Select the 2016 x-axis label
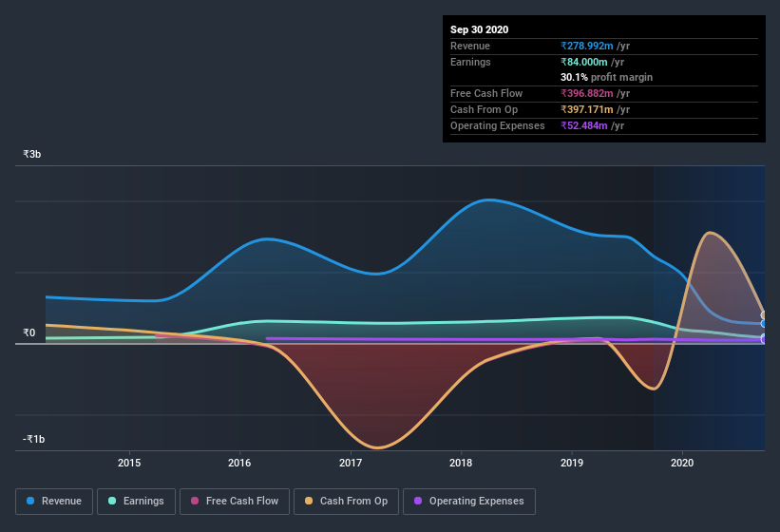This screenshot has width=780, height=532. [239, 463]
